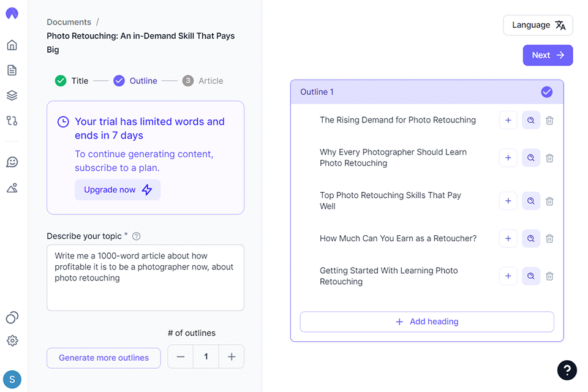Click Generate more outlines
The width and height of the screenshot is (588, 392).
[x=104, y=358]
